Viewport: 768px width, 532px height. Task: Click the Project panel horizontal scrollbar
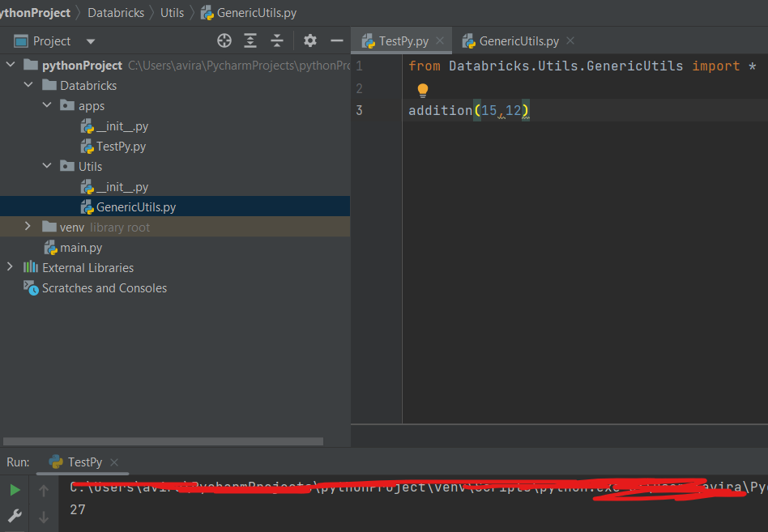[x=162, y=441]
